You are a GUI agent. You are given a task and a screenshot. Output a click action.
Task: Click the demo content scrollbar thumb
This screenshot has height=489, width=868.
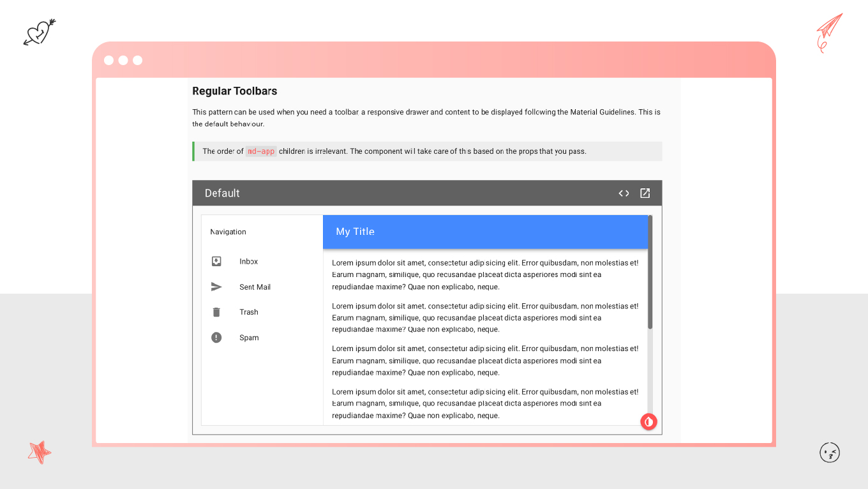[650, 273]
